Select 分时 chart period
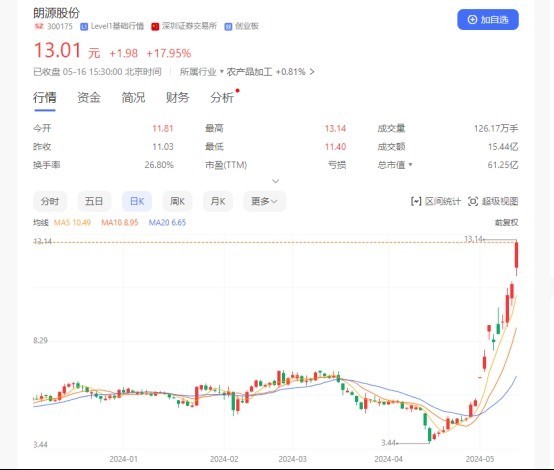Screen dimensions: 554x470 pos(50,201)
